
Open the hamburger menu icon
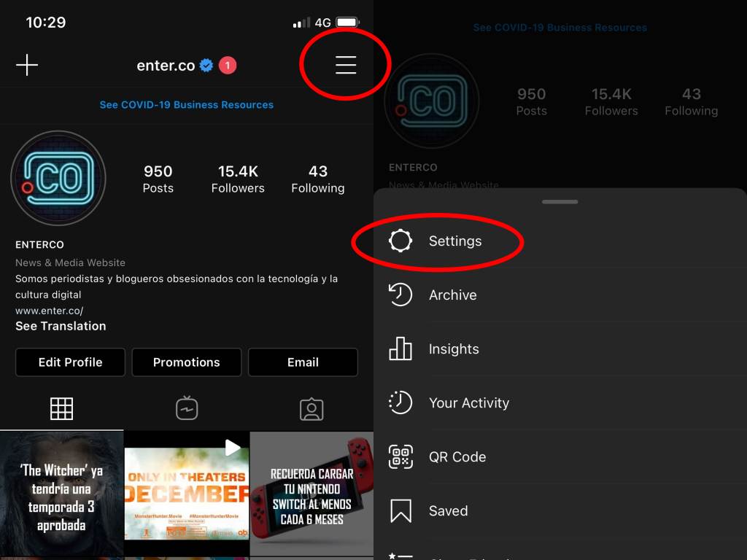tap(346, 65)
